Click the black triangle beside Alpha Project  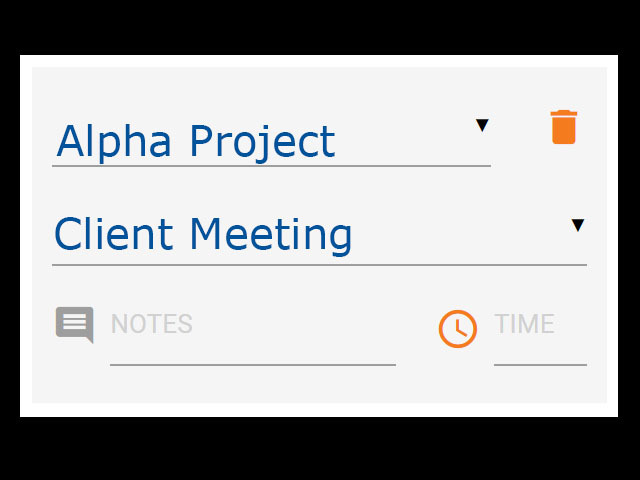482,125
